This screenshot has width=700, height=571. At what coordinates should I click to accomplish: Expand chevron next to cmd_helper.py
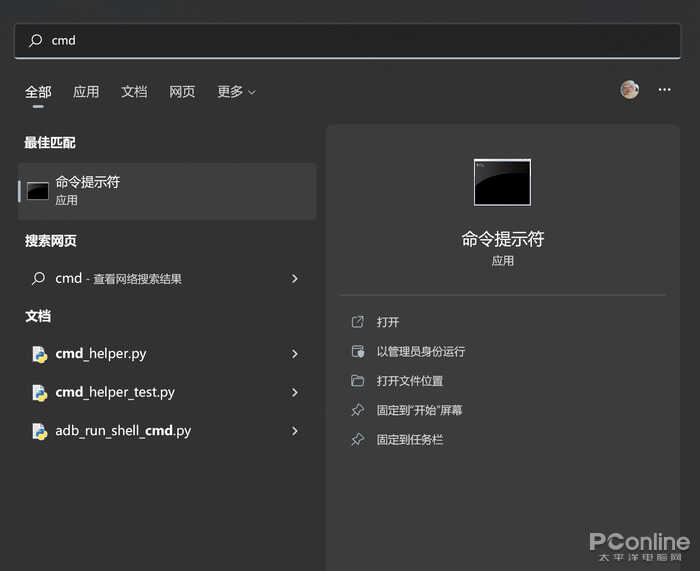click(294, 354)
